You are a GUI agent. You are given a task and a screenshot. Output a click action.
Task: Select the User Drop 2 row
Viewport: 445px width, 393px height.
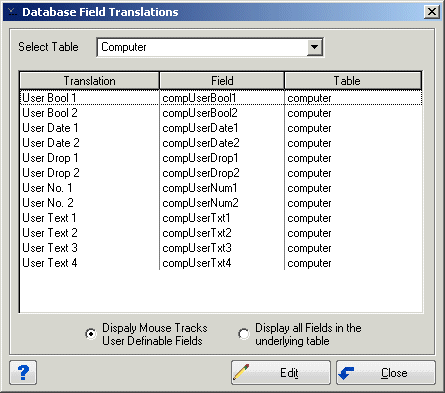(221, 173)
